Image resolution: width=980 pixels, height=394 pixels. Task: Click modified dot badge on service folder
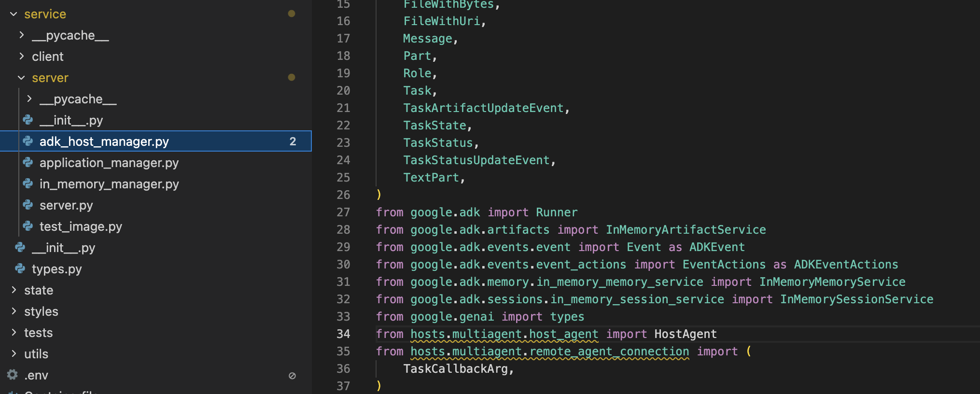click(x=292, y=14)
